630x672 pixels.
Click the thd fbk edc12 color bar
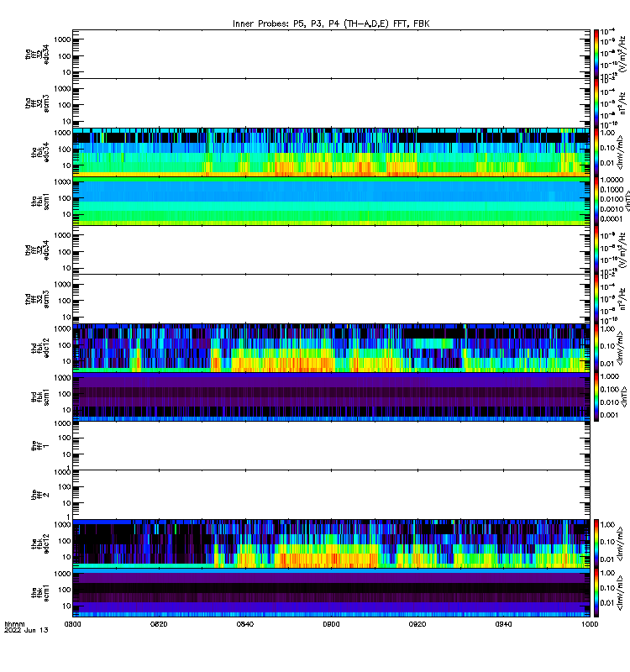pos(596,348)
